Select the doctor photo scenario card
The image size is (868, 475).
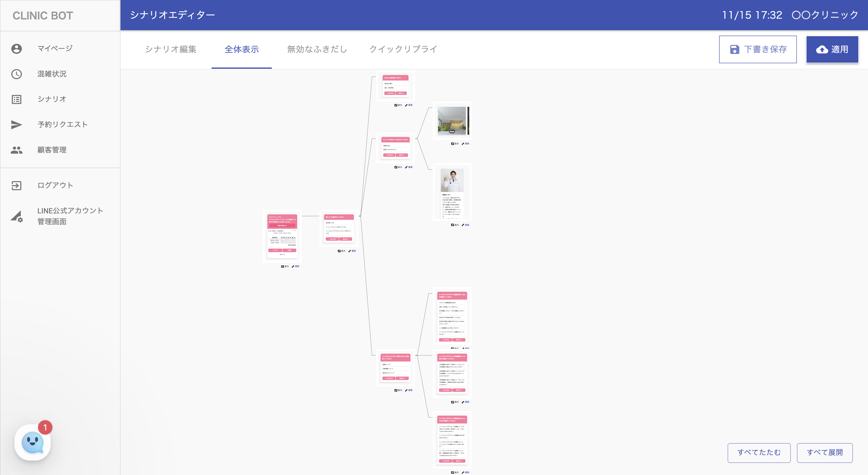[x=452, y=193]
